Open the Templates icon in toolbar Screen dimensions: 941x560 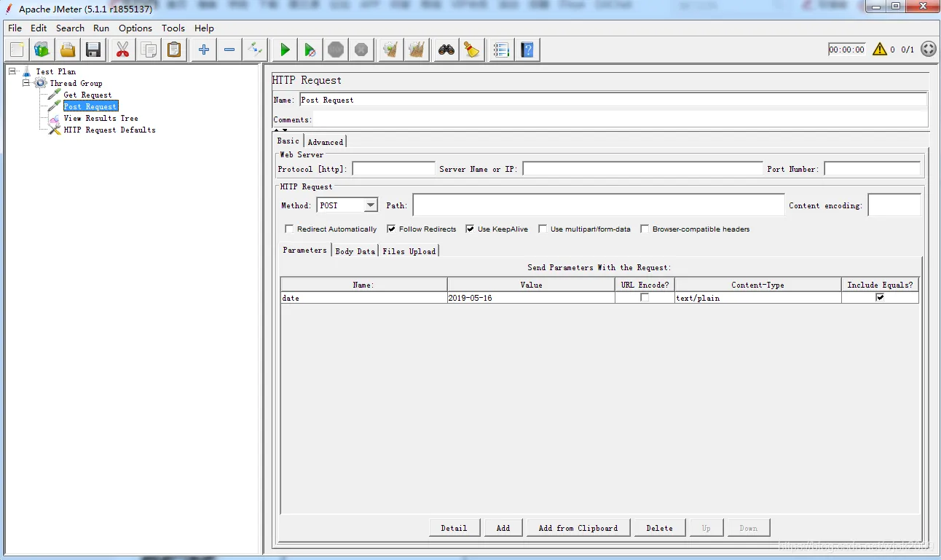click(42, 50)
